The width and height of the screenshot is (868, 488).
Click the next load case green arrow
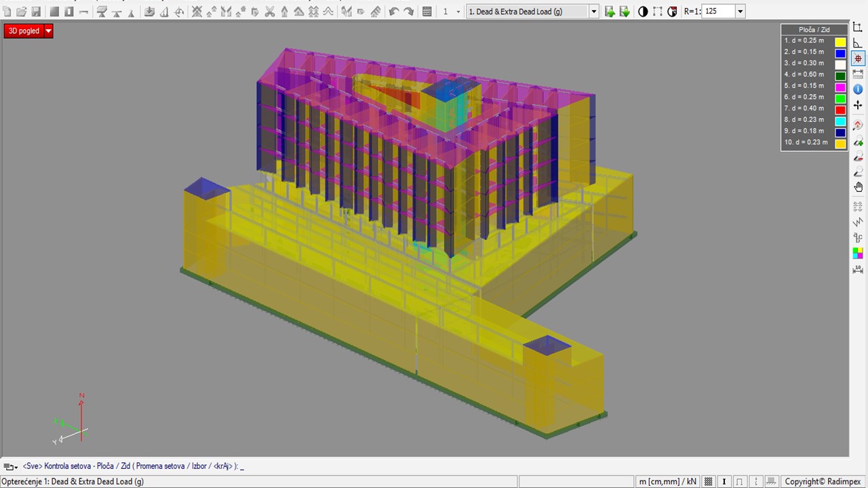click(x=625, y=12)
